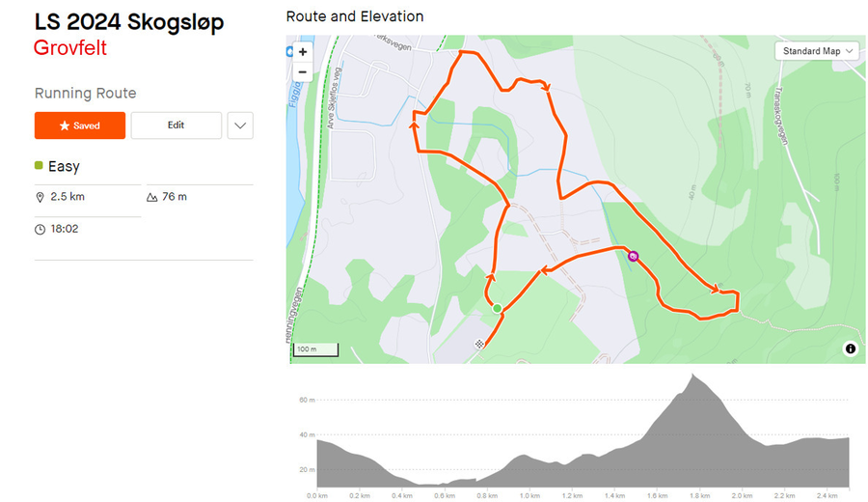The image size is (868, 502).
Task: Expand more options chevron beside Edit
Action: coord(240,125)
